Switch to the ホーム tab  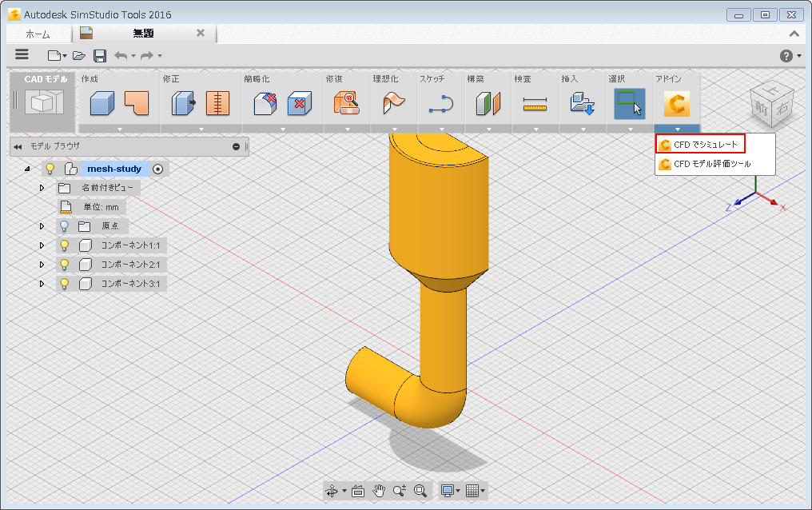pyautogui.click(x=38, y=34)
